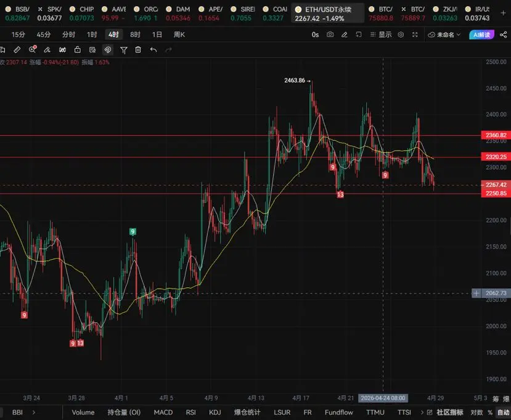Open chart settings hexagon icon
The image size is (511, 420).
(x=401, y=35)
